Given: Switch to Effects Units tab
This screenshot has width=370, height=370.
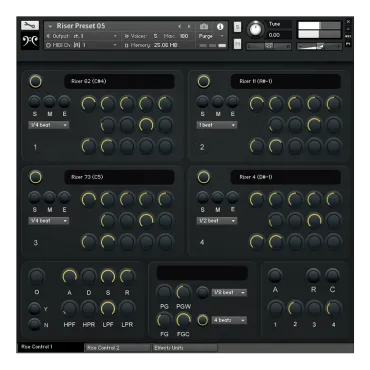Looking at the screenshot, I should 185,348.
